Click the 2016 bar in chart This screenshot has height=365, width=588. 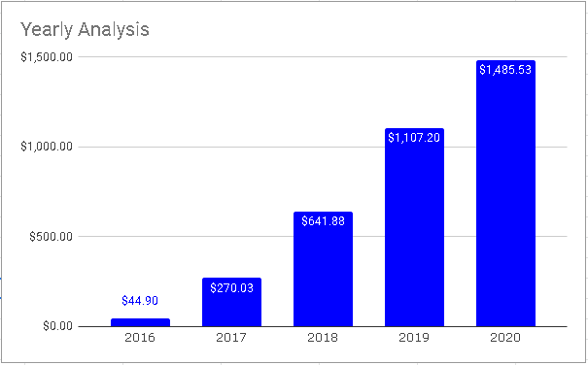point(140,322)
